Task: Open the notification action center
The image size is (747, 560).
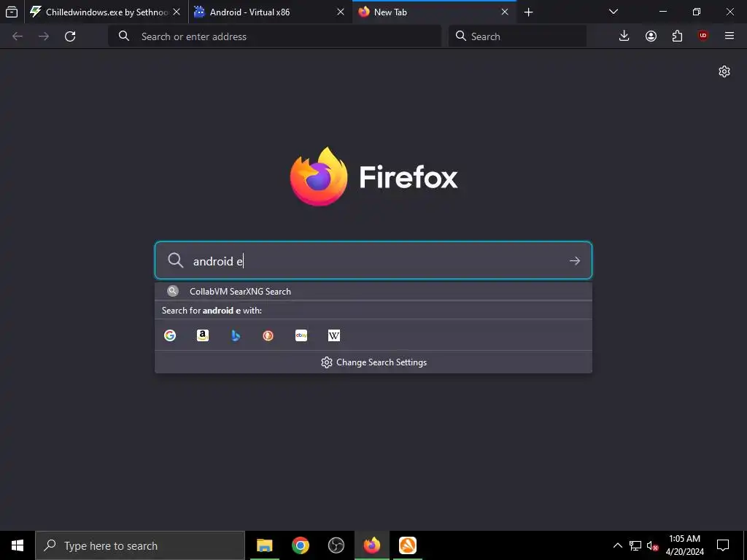Action: pyautogui.click(x=723, y=545)
